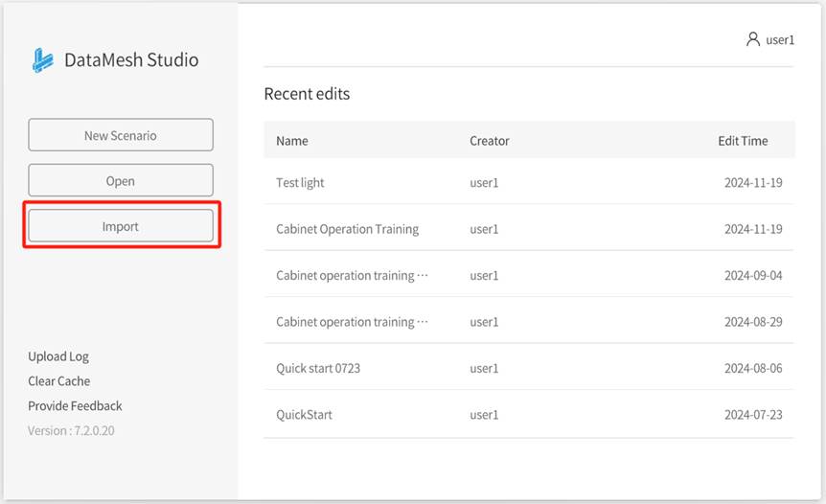Open the Test light scenario
826x504 pixels.
[300, 183]
